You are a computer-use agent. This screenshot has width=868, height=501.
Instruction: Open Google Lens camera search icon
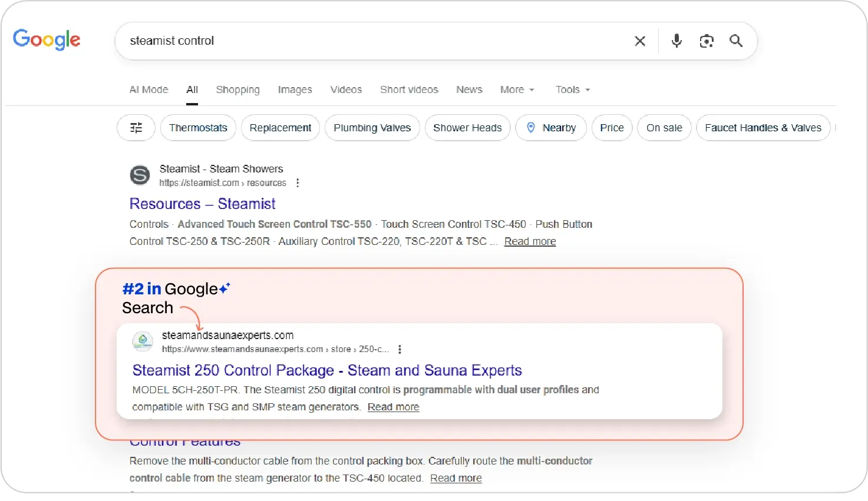click(x=706, y=41)
